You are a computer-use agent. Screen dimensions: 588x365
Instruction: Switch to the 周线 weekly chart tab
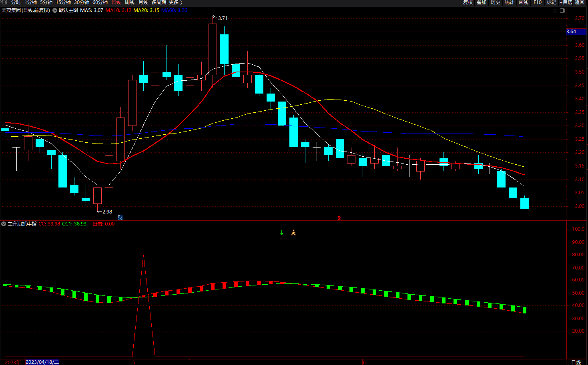pos(130,2)
